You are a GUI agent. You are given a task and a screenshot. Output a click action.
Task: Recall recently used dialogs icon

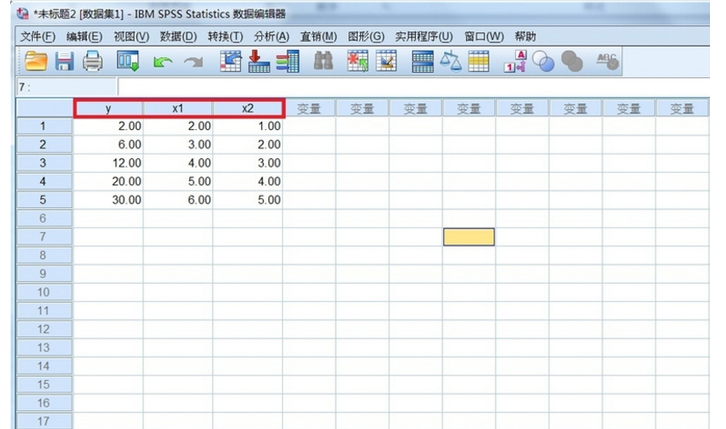(x=128, y=62)
